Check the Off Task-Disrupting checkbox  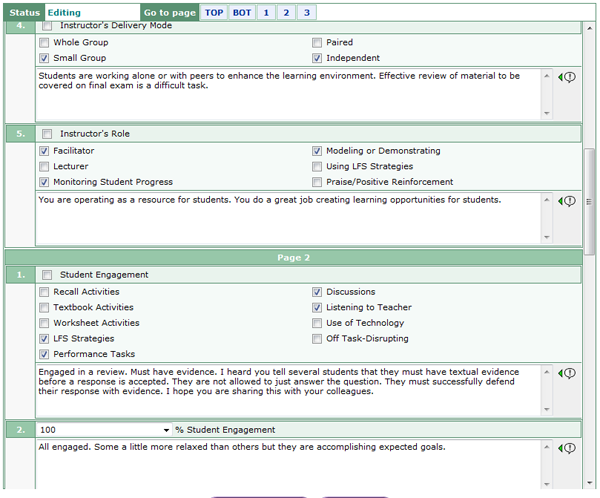point(317,339)
